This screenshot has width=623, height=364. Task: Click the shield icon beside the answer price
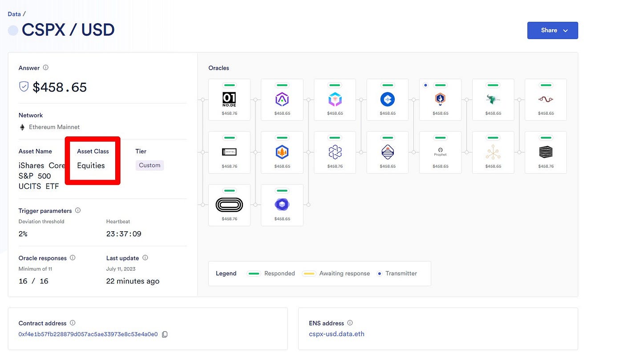(24, 87)
